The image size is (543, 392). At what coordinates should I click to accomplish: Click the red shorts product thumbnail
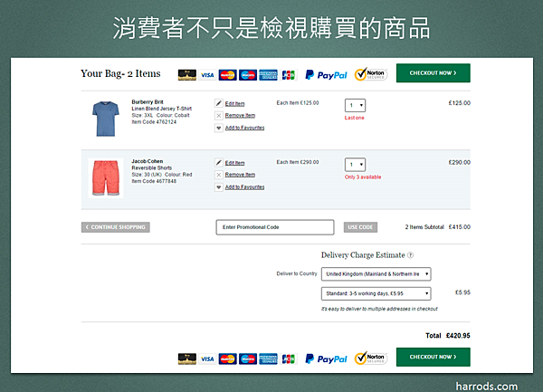click(106, 178)
